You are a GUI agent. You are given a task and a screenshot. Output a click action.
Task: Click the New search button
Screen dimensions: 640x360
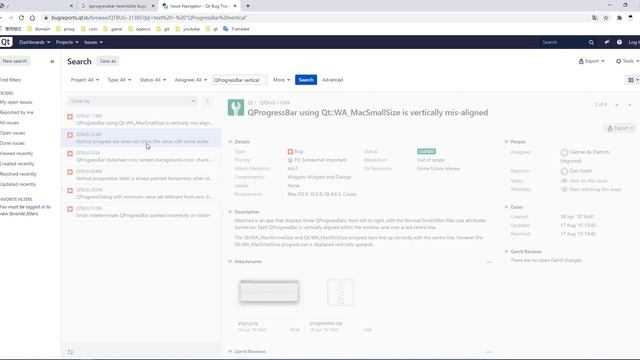(15, 61)
